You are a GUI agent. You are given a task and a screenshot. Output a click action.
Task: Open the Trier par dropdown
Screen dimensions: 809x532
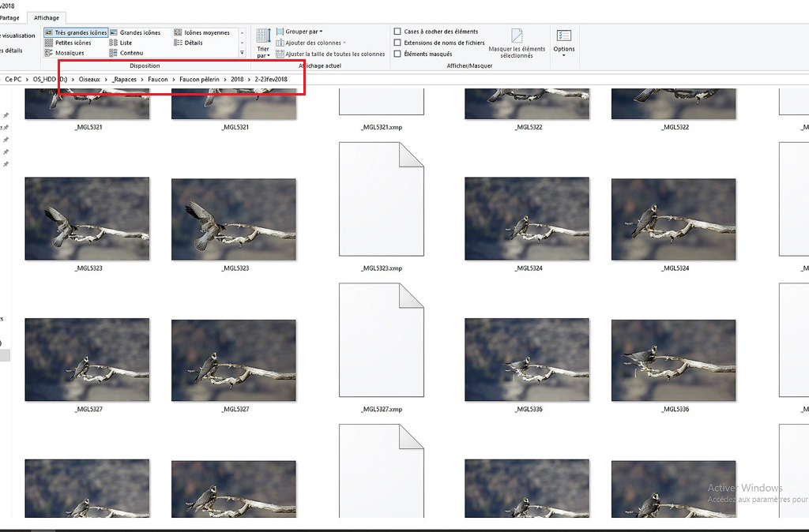tap(263, 52)
